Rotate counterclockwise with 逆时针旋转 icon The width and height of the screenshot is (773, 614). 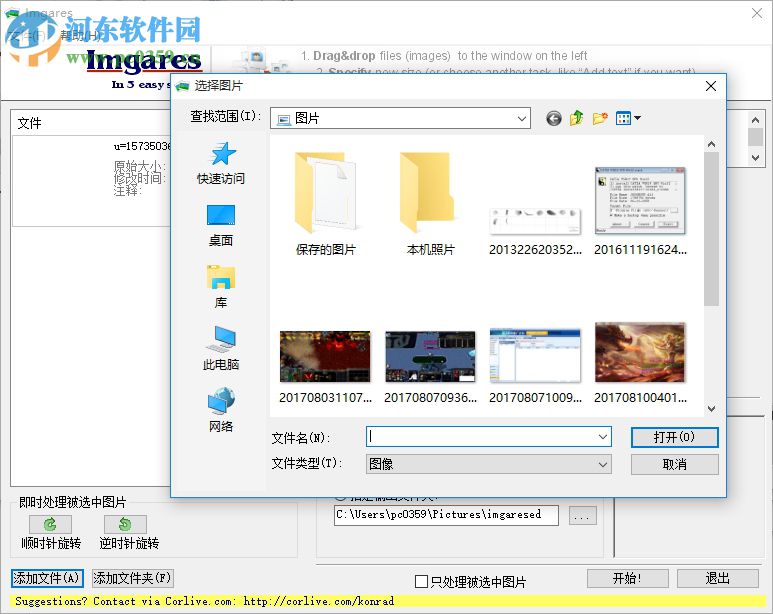coord(125,524)
